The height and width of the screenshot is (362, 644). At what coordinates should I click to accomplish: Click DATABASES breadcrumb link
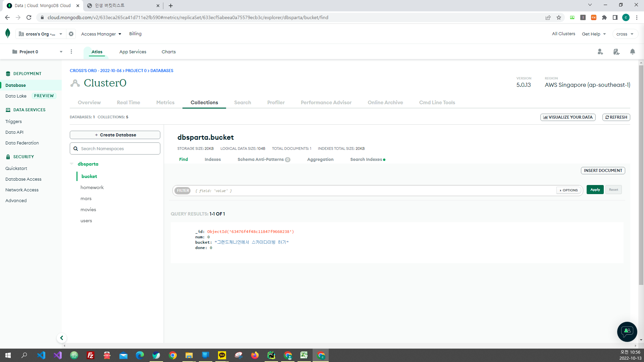pos(162,71)
